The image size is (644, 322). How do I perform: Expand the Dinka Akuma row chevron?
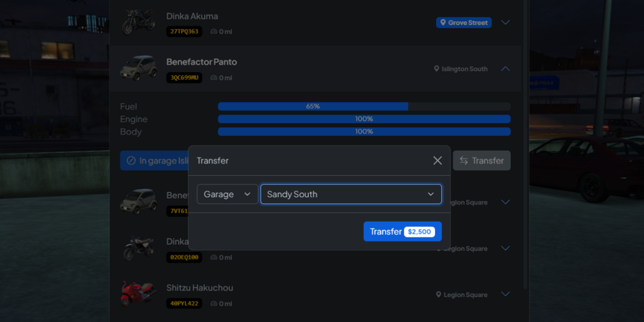(505, 23)
